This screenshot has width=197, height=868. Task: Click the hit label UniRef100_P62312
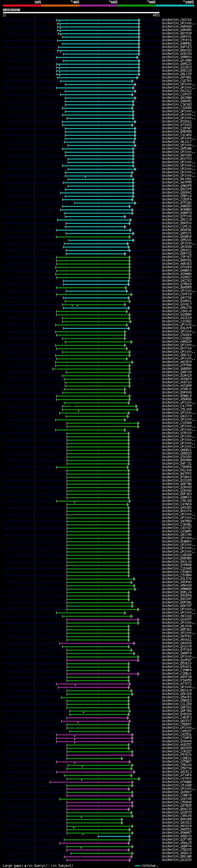[x=177, y=91]
